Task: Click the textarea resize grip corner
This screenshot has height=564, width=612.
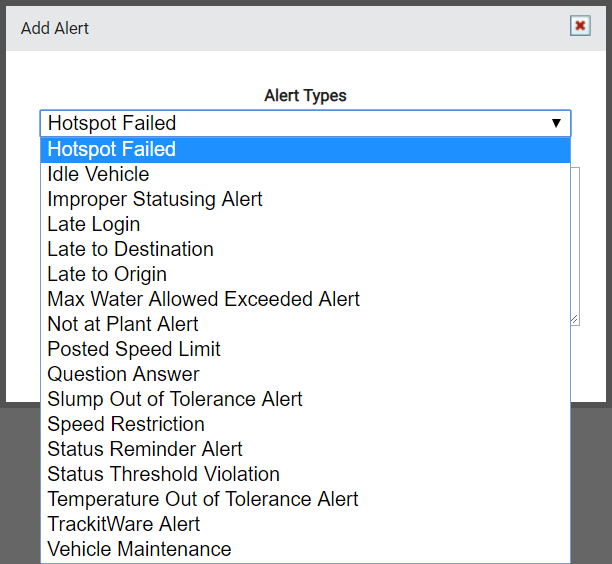Action: (x=575, y=320)
